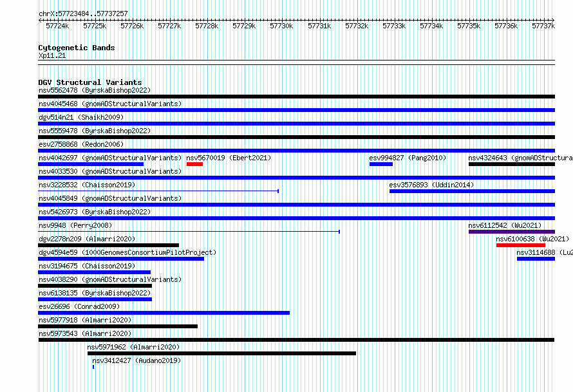Open the nsv5426973 (ByrskaBishop2022) label
Screen dimensions: 573x392
click(x=95, y=212)
